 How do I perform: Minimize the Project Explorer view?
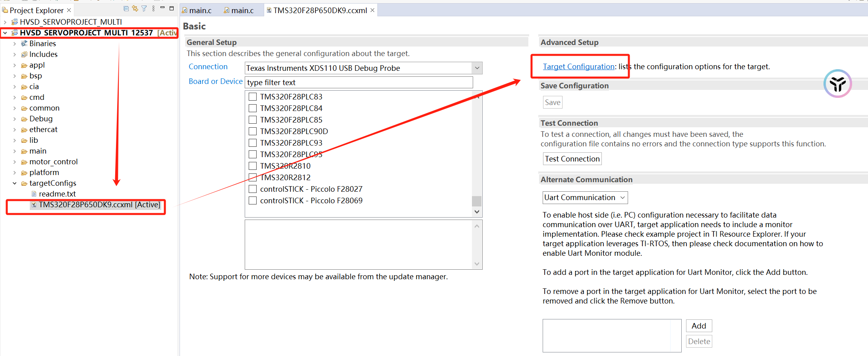tap(162, 8)
